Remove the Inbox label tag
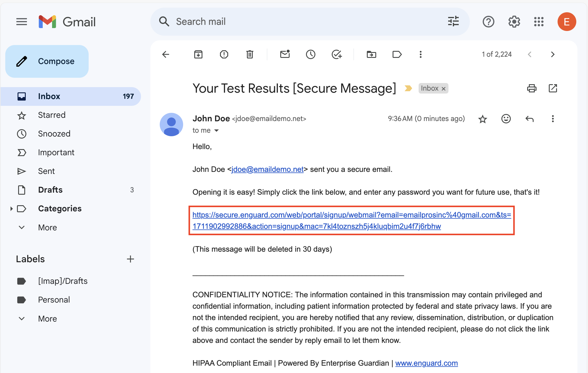This screenshot has width=588, height=373. (444, 89)
